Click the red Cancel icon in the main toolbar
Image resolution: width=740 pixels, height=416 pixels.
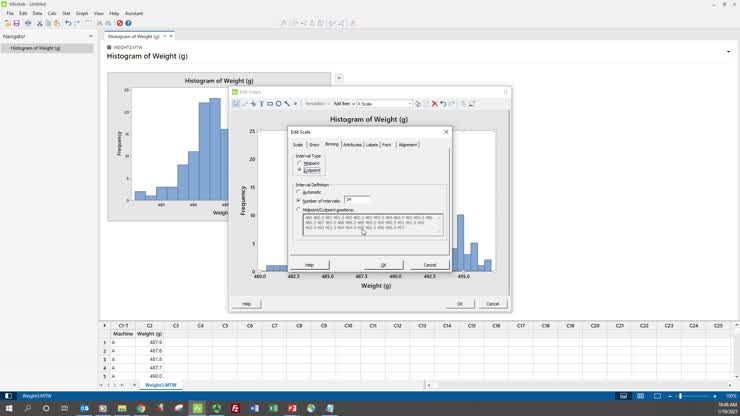(x=120, y=23)
